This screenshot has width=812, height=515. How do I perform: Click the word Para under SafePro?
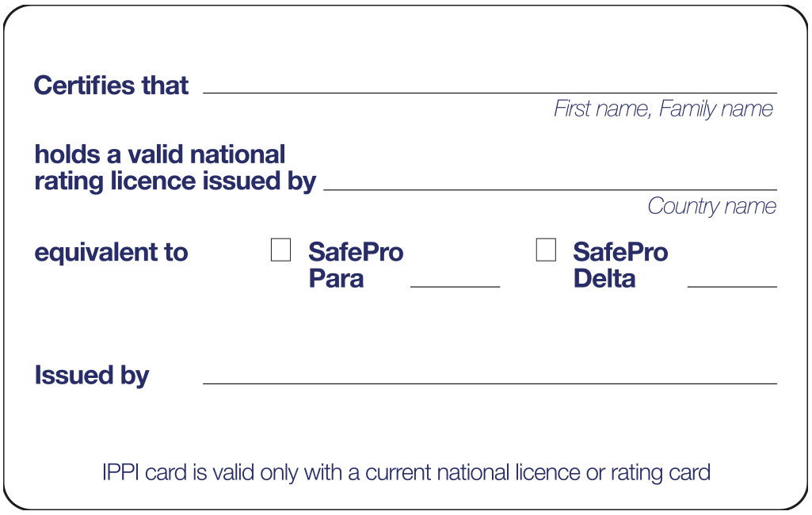click(x=336, y=279)
